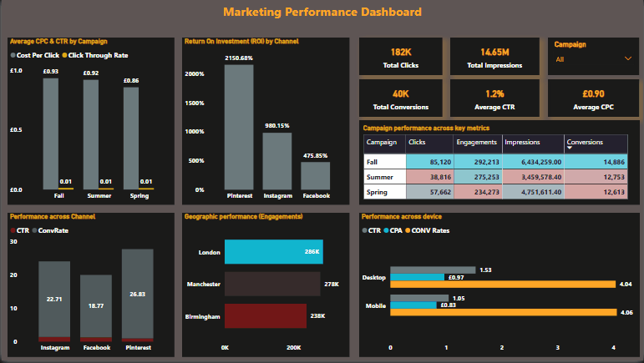Select the Mobile CPA bar £0.83

click(413, 305)
